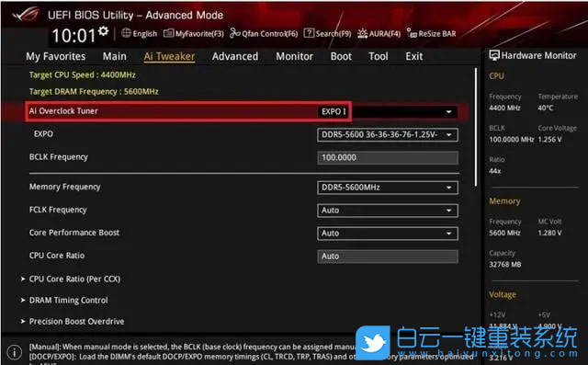The height and width of the screenshot is (365, 588).
Task: Select the Ai Tweaker tab
Action: [x=169, y=56]
